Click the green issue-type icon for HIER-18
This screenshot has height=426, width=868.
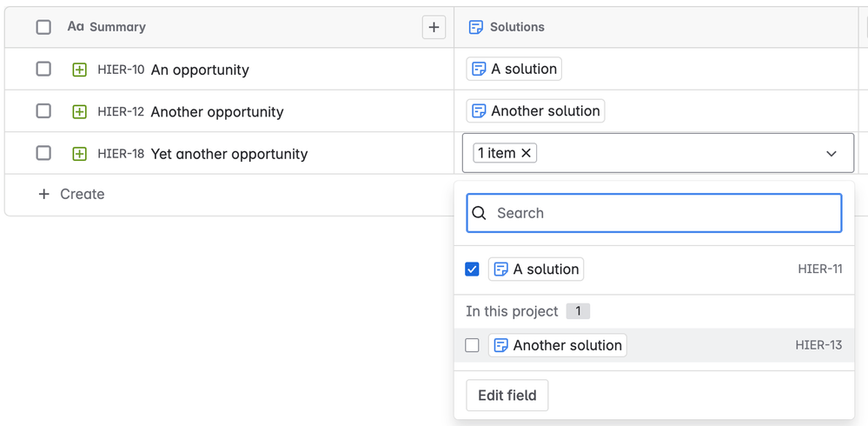point(79,154)
